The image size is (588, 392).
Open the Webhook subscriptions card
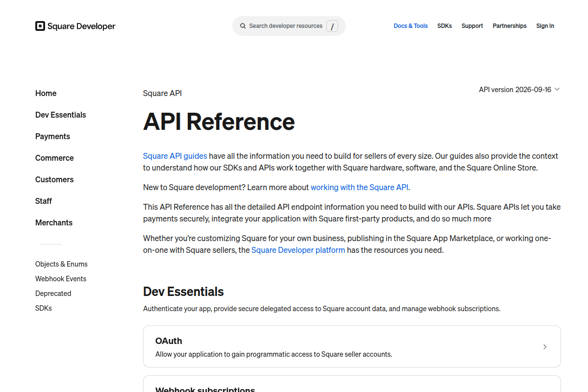tap(352, 384)
